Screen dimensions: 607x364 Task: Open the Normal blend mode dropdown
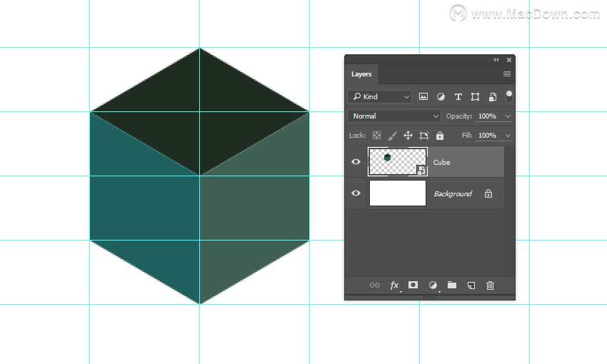394,116
